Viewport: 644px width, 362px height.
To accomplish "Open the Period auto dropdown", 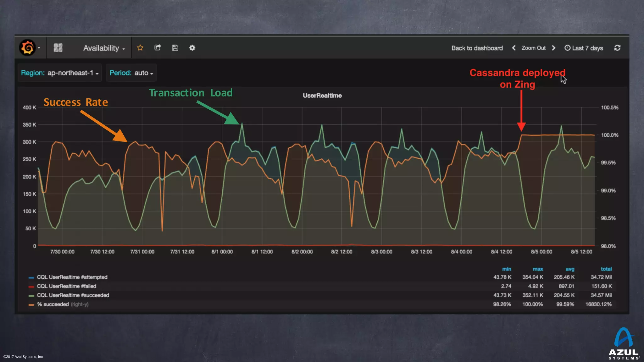I will [144, 73].
